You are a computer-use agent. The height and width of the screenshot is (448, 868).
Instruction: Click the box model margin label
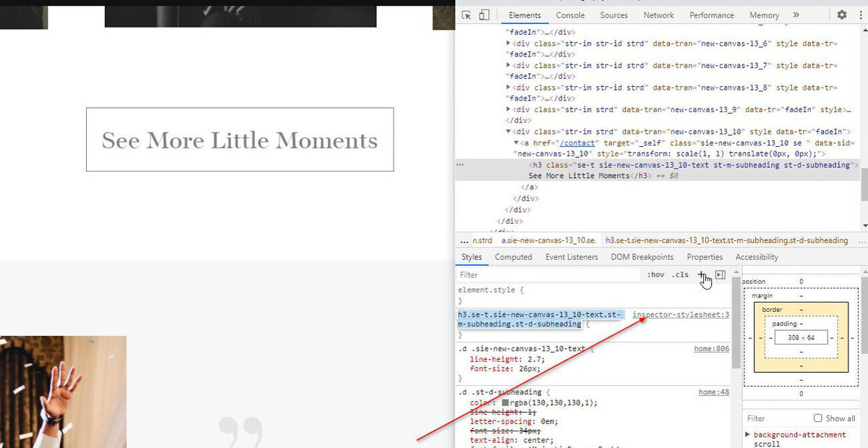tap(762, 296)
